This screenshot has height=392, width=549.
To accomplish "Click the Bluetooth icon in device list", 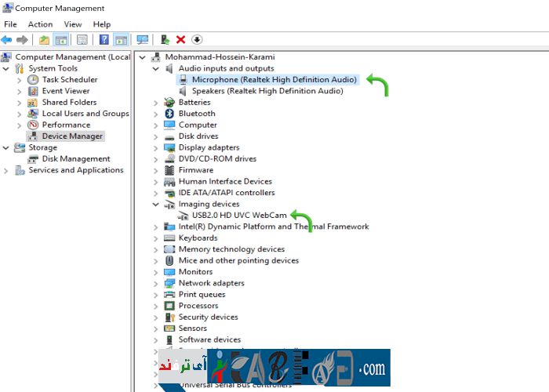I will (x=169, y=114).
